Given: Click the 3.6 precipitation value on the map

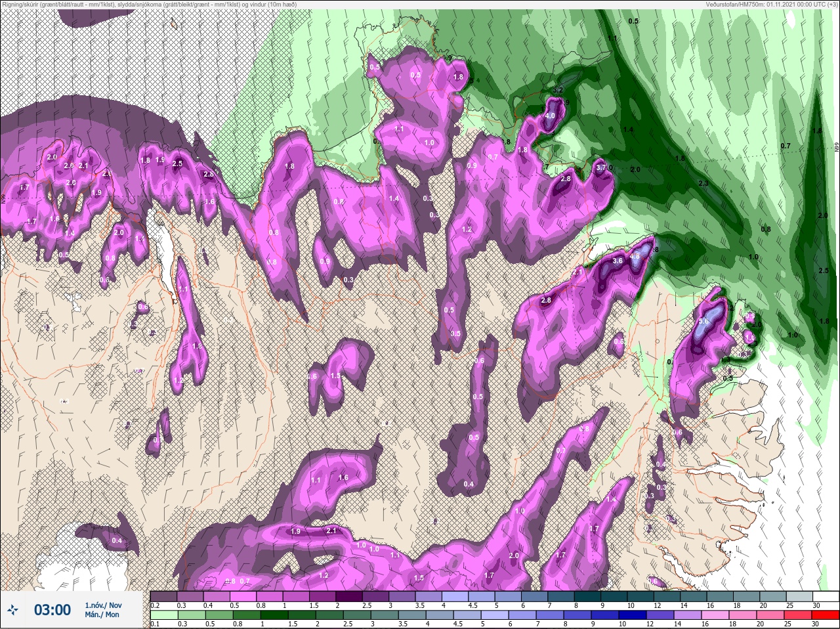Looking at the screenshot, I should (617, 261).
